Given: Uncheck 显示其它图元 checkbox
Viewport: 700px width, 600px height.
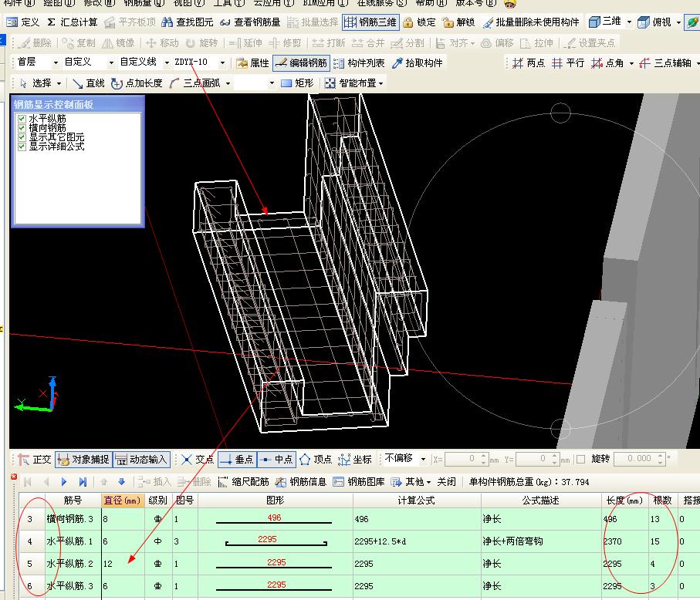Looking at the screenshot, I should [x=22, y=137].
